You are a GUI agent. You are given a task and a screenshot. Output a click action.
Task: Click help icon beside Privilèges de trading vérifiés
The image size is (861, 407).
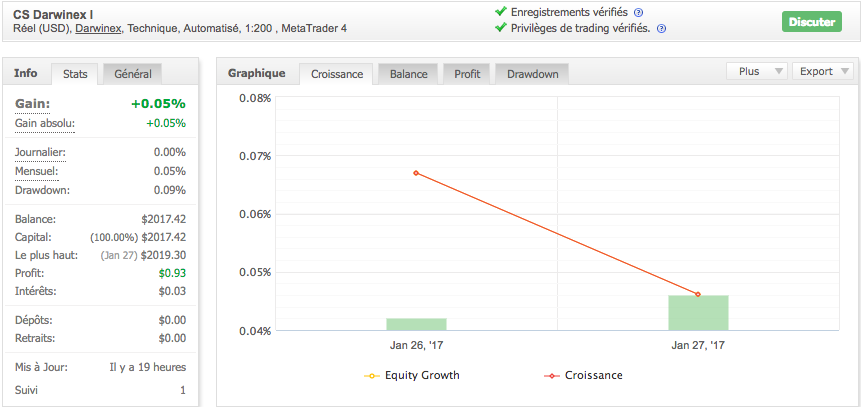pos(661,28)
